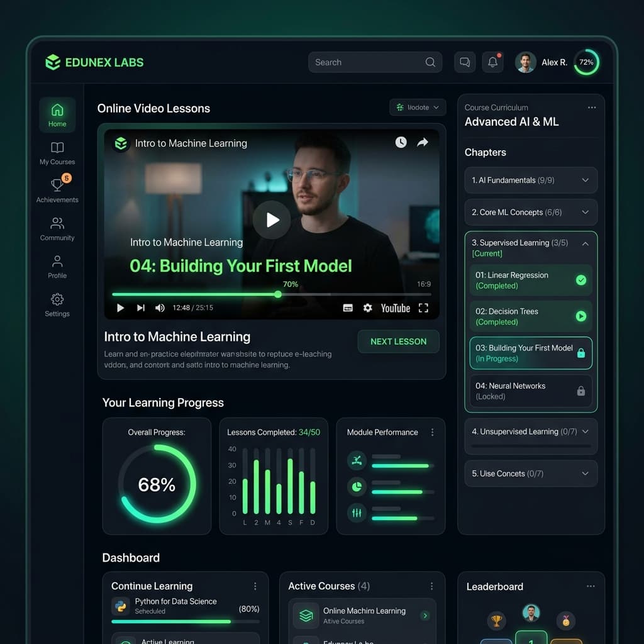
Task: Click Alex R. profile avatar
Action: (x=525, y=62)
